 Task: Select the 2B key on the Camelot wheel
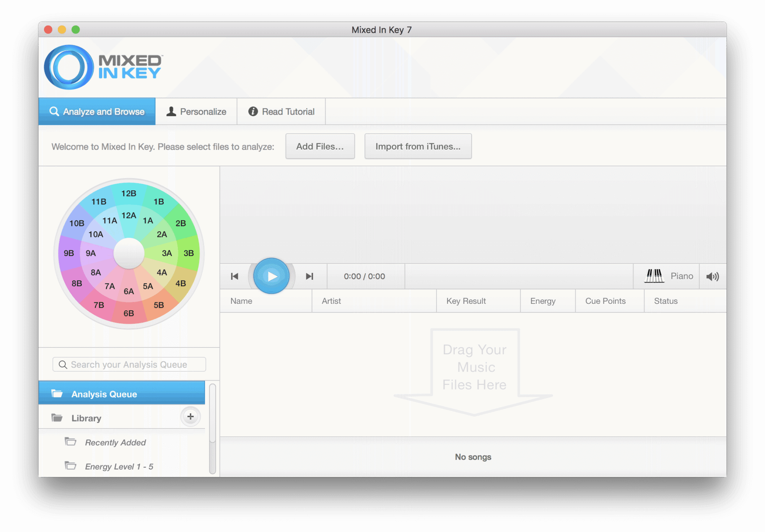181,223
